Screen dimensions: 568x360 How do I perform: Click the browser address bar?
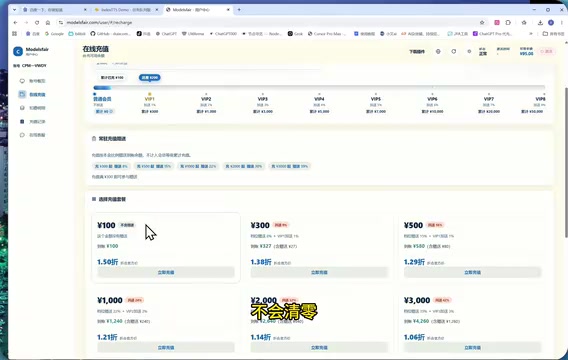270,22
